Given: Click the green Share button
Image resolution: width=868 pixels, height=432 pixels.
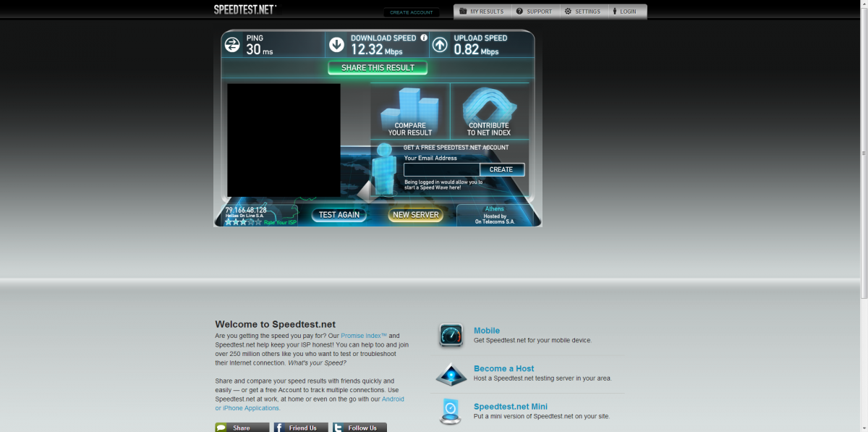Looking at the screenshot, I should click(x=242, y=428).
